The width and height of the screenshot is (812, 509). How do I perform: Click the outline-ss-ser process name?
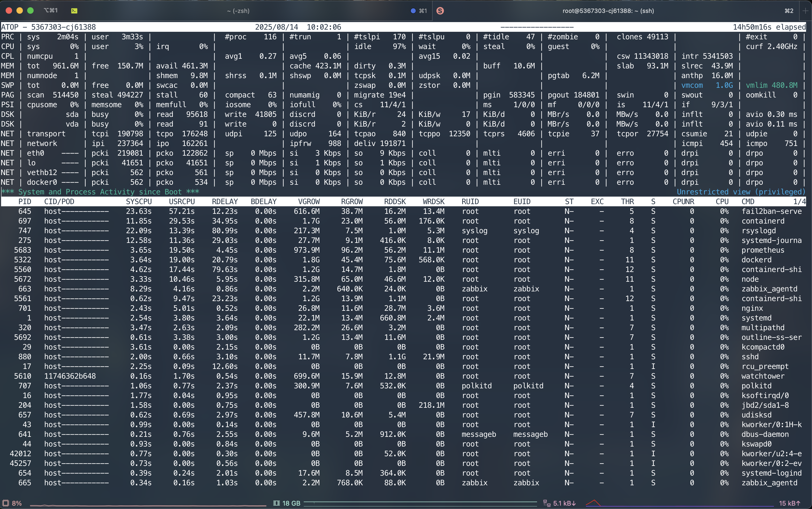coord(772,337)
